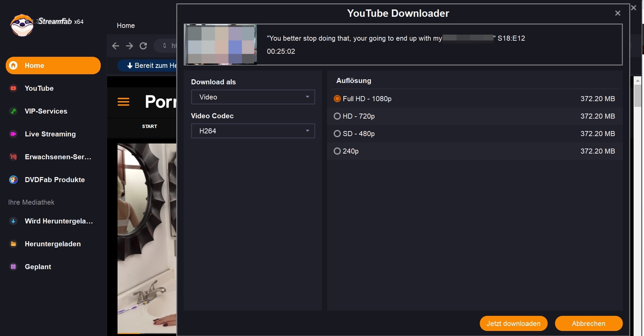Switch to the Home browser tab
The width and height of the screenshot is (644, 336).
tap(126, 26)
